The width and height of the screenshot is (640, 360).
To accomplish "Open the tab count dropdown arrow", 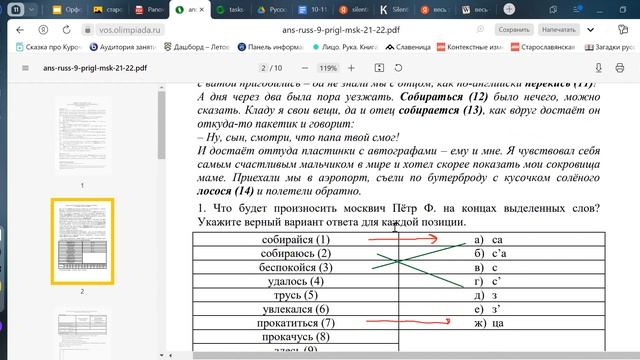I will pos(31,9).
